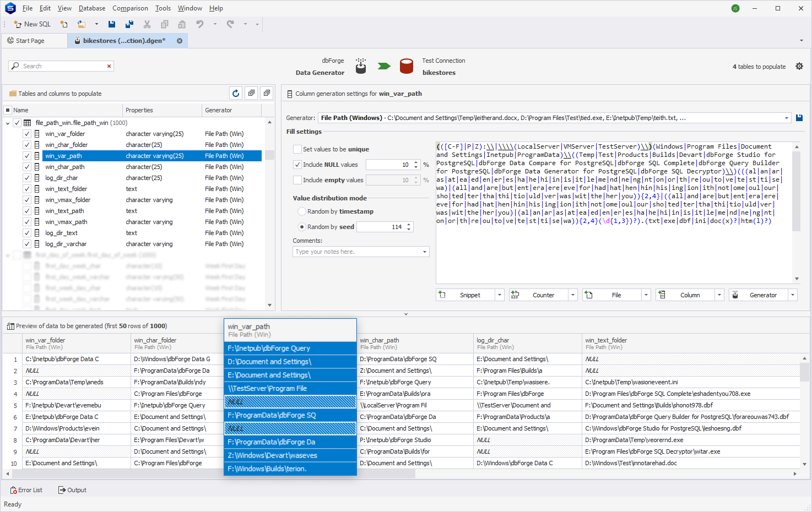This screenshot has width=812, height=512.
Task: Click the Save All icon
Action: (x=129, y=24)
